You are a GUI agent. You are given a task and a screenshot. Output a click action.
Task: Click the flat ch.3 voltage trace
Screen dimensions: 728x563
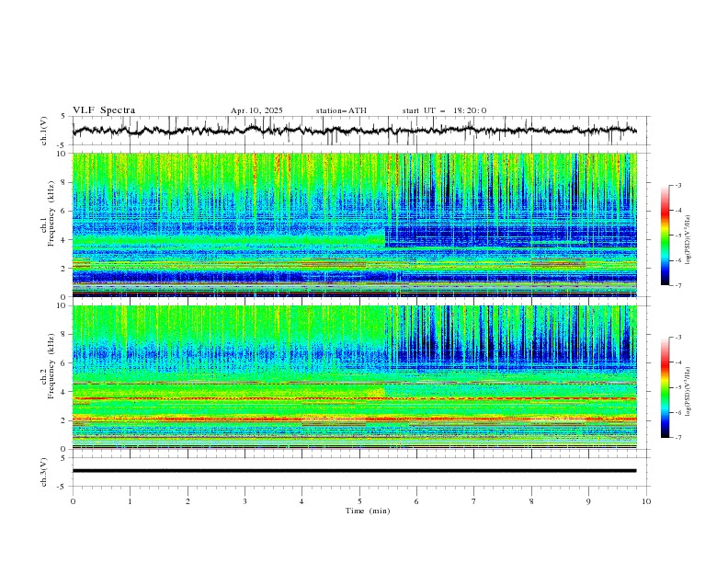point(355,471)
